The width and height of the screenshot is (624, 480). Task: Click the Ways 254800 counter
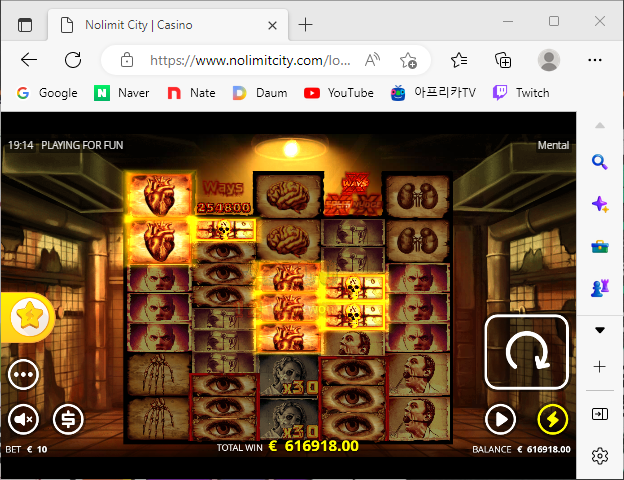(x=224, y=197)
